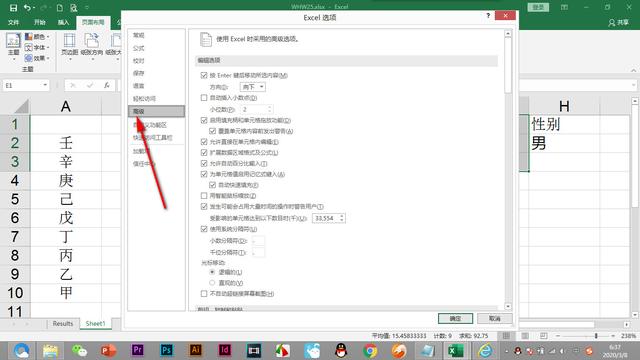Zoom in with the plus icon
The height and width of the screenshot is (360, 640).
[613, 336]
